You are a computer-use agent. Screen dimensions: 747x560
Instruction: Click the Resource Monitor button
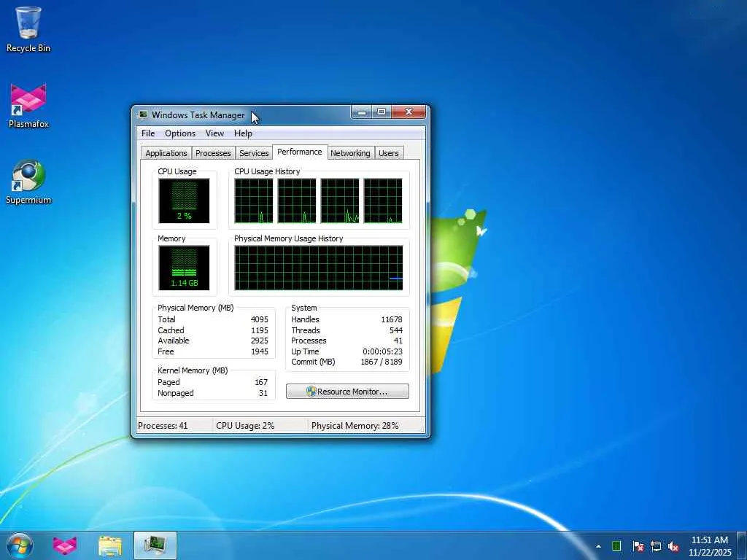(347, 392)
